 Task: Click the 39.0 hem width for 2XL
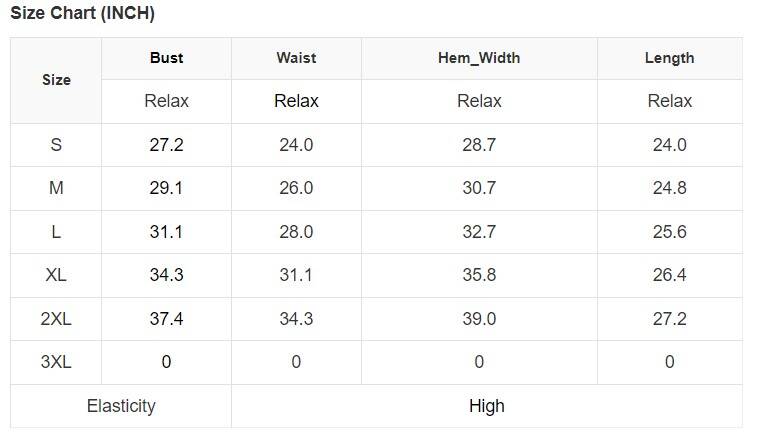[x=479, y=319]
